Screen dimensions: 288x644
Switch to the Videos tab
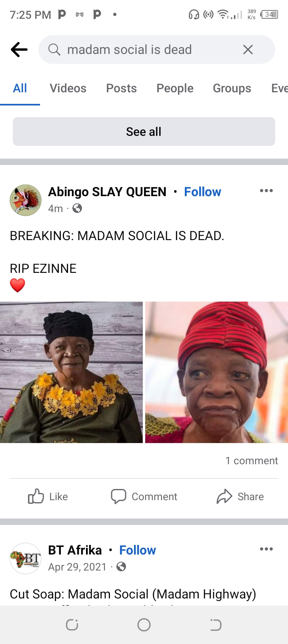(68, 88)
